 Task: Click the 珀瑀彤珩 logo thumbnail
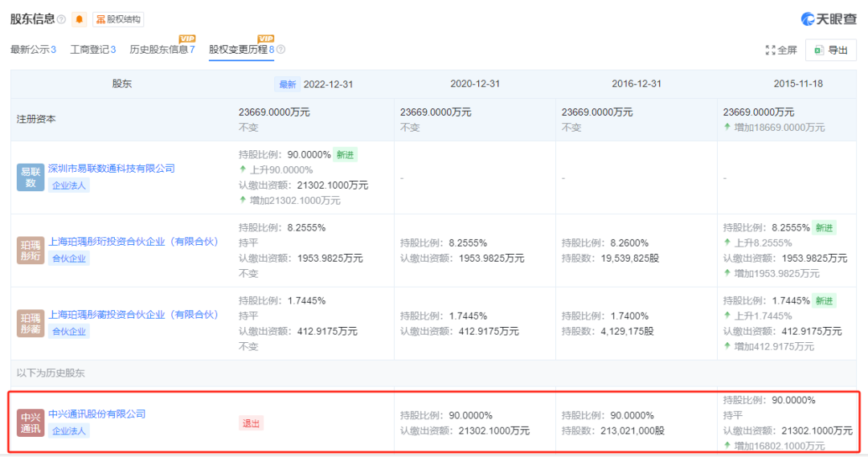tap(31, 250)
